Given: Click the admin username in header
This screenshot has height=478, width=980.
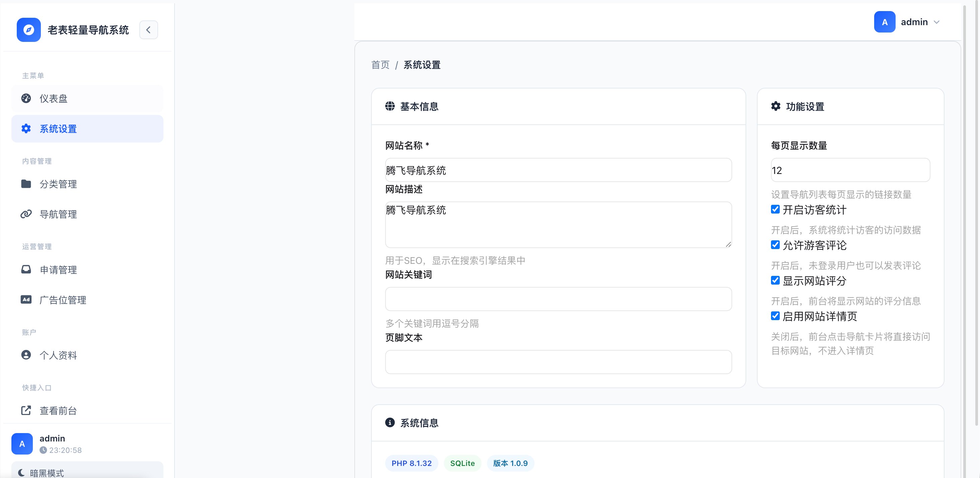Looking at the screenshot, I should coord(914,22).
